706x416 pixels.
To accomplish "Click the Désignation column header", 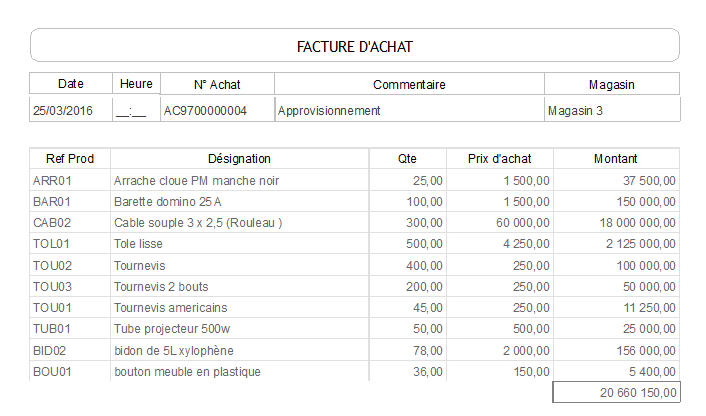I will click(239, 159).
